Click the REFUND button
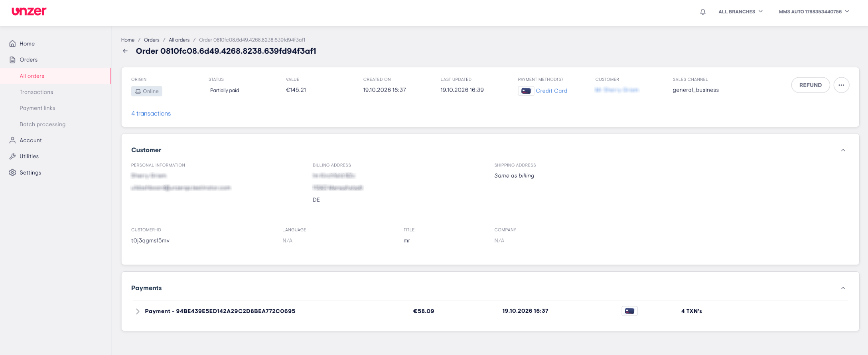868x355 pixels. pos(811,85)
